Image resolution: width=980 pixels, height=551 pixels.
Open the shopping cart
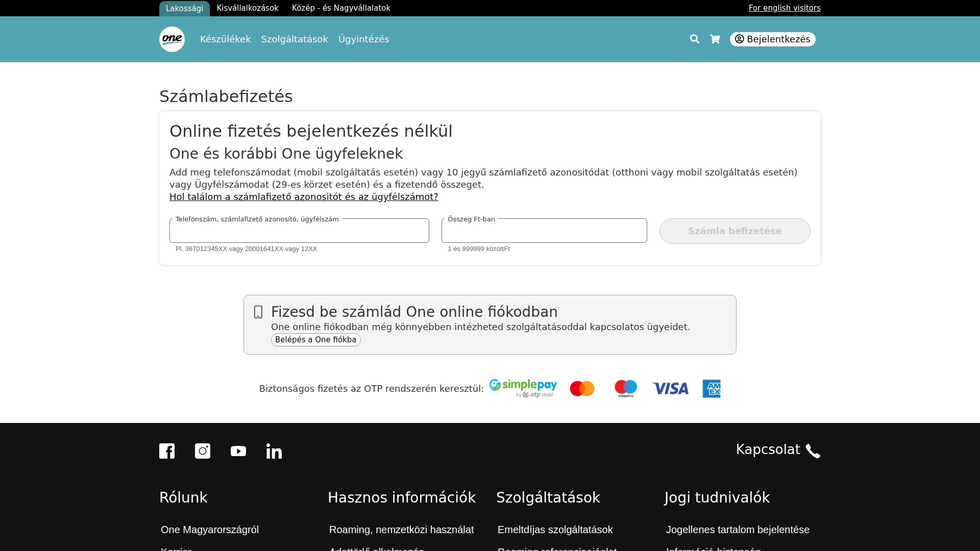coord(715,39)
